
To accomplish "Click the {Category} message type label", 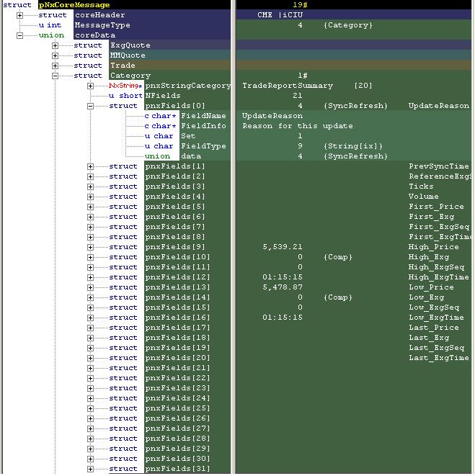I will 348,25.
